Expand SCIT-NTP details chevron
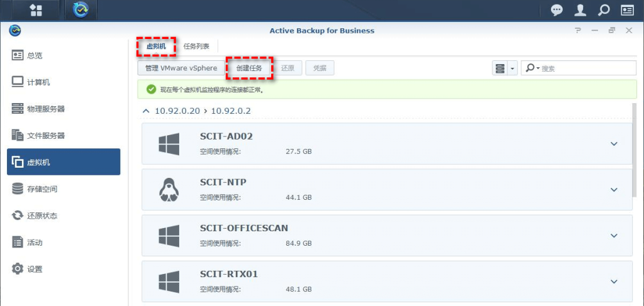Image resolution: width=644 pixels, height=306 pixels. 614,190
